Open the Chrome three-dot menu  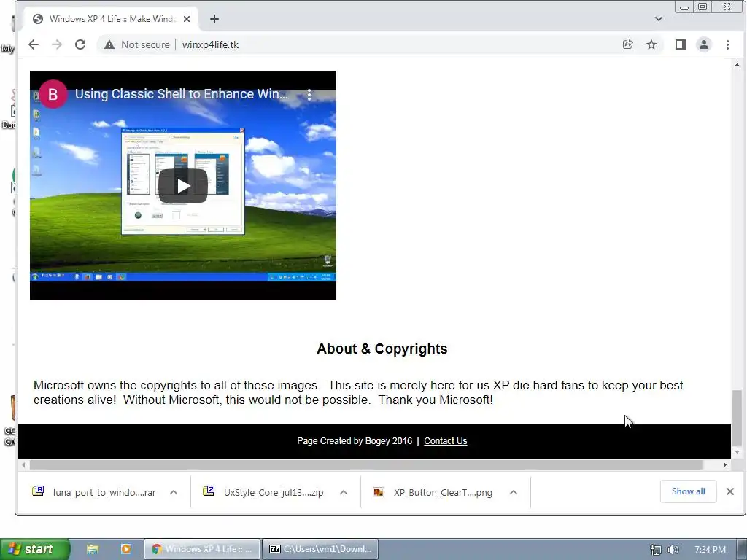tap(727, 44)
